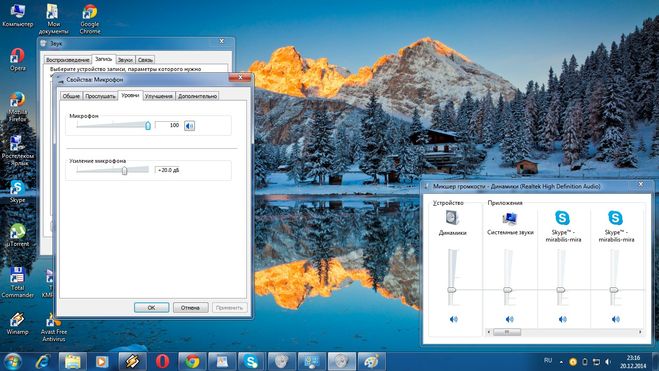Open the Связь tab in Звук window

click(145, 60)
